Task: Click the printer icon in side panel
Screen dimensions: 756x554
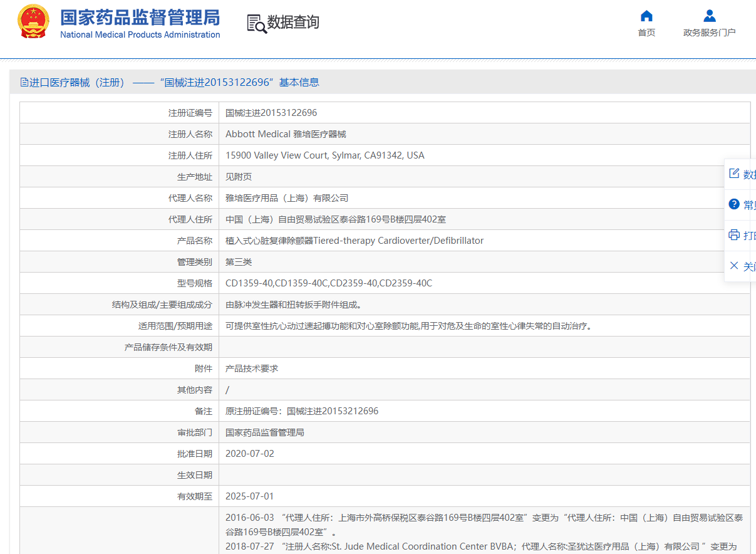Action: (x=734, y=235)
